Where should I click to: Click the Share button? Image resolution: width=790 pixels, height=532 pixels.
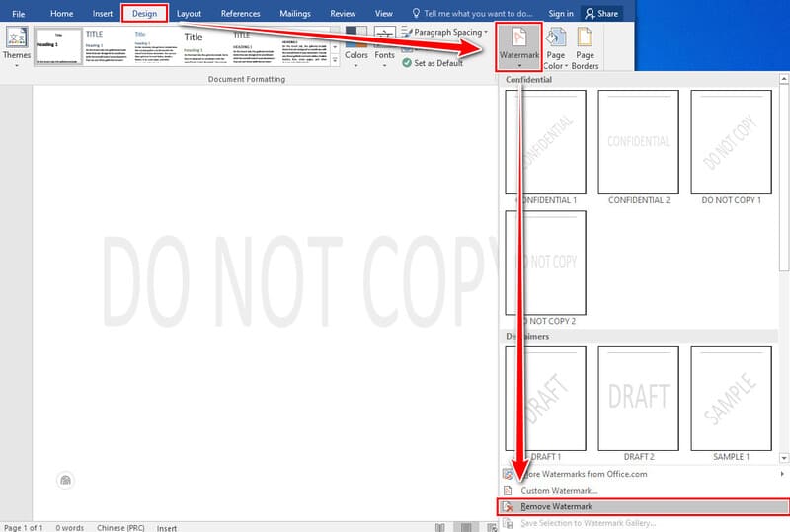601,14
